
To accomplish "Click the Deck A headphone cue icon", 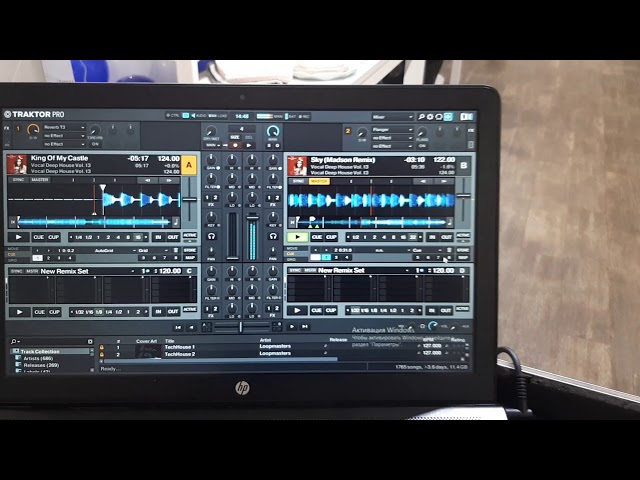I will coord(211,236).
